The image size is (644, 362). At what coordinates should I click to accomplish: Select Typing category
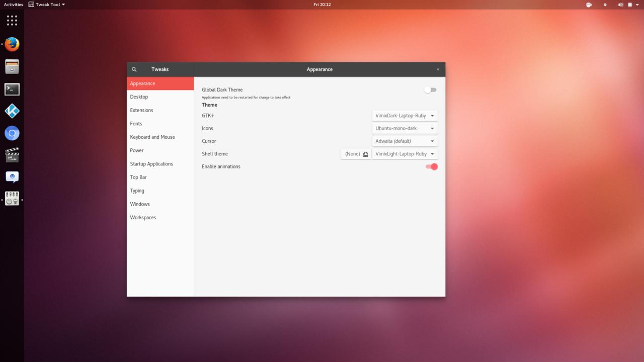point(160,191)
